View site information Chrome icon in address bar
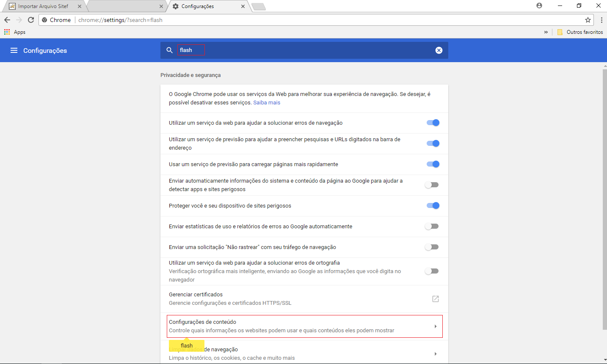Viewport: 607px width, 364px height. tap(44, 20)
